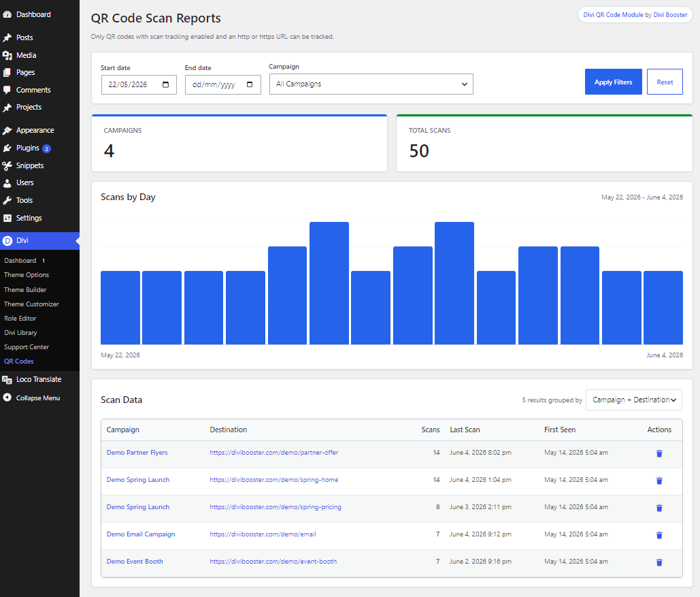700x597 pixels.
Task: Open the Demo Partner Flyers campaign link
Action: click(x=137, y=453)
